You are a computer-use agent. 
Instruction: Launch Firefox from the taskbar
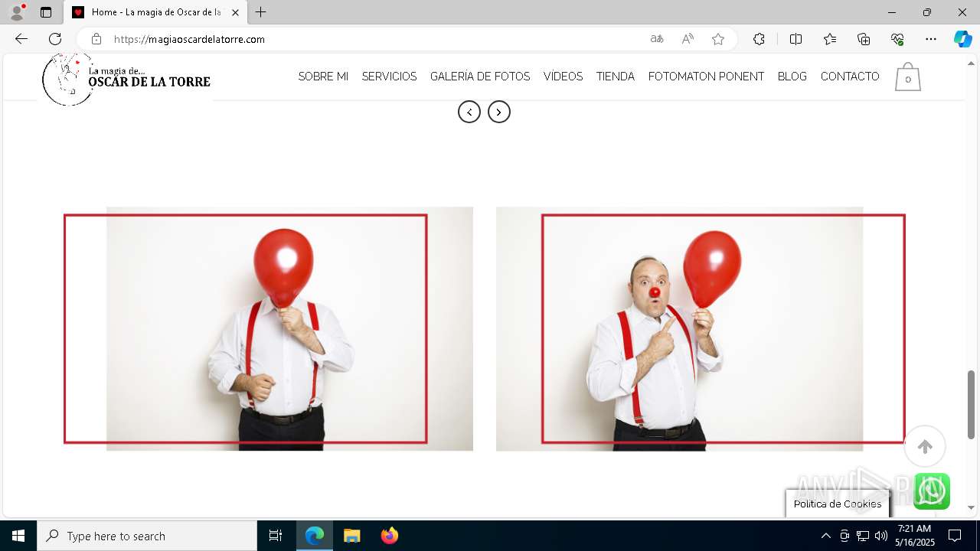pos(389,536)
